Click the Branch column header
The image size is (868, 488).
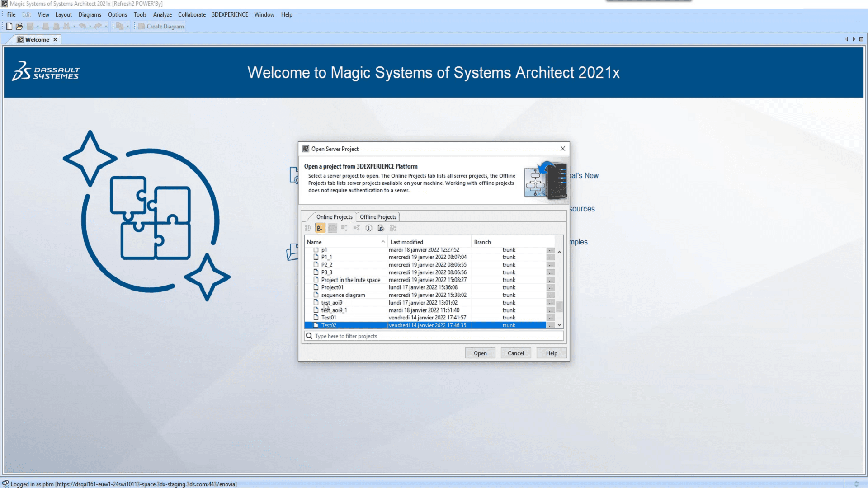tap(513, 242)
